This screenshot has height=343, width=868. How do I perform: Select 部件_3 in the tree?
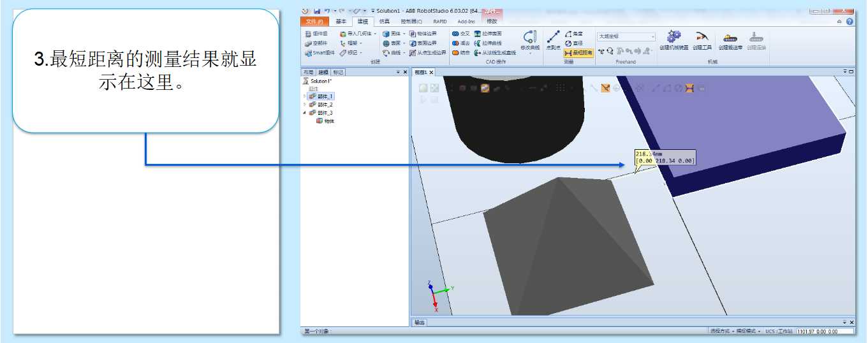click(x=321, y=113)
